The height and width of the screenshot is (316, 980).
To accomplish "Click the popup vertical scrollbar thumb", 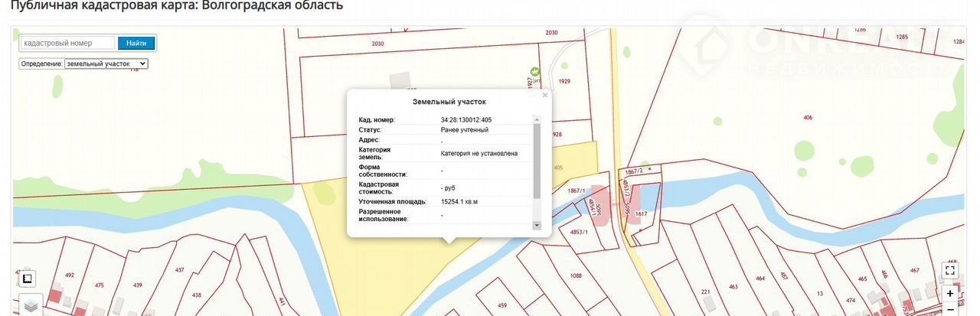I will tap(536, 161).
